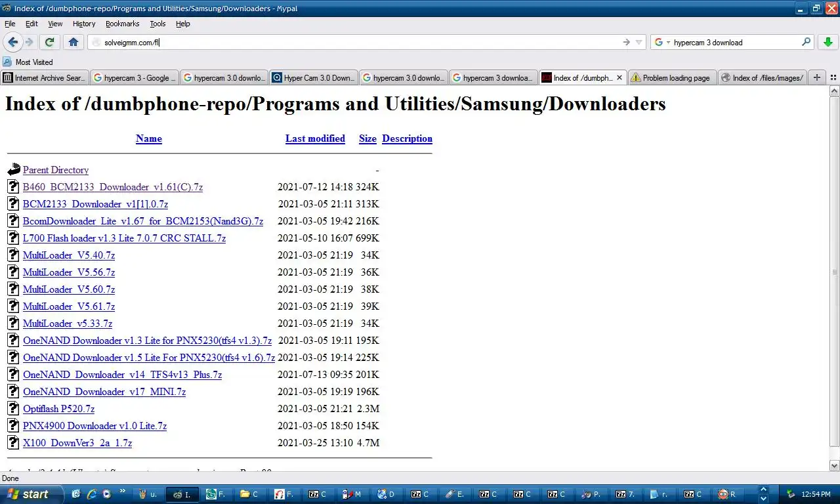This screenshot has width=840, height=504.
Task: Sort listing by Name column
Action: (149, 138)
